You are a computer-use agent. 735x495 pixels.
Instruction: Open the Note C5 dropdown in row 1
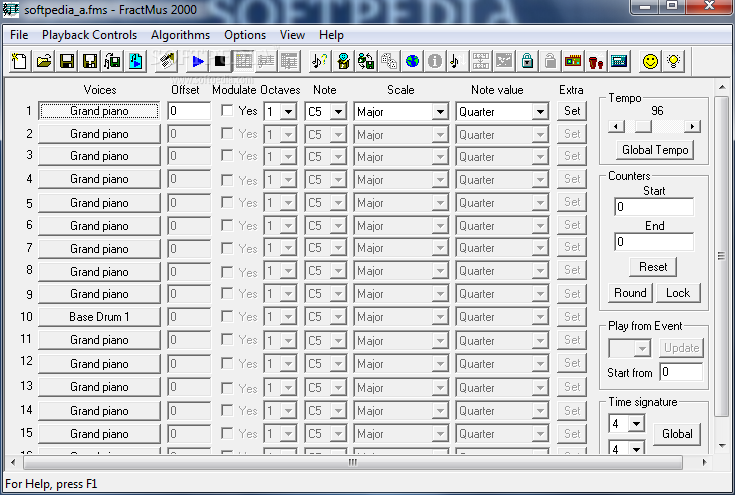pos(338,112)
